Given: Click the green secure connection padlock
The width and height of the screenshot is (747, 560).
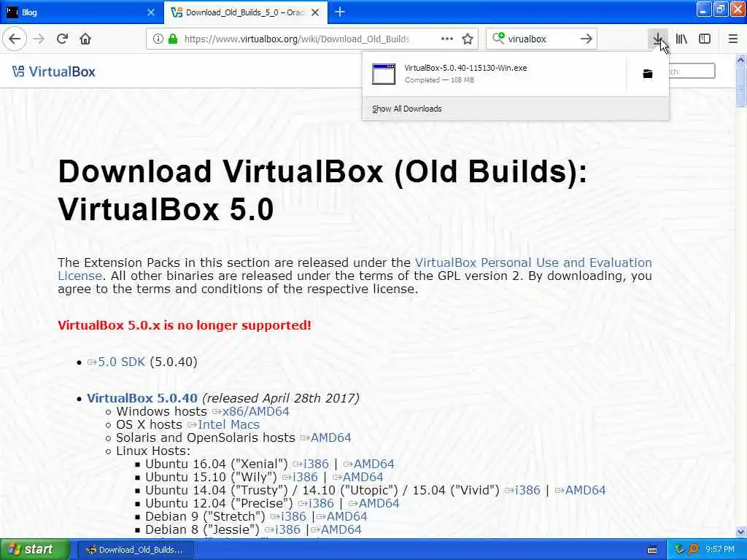Looking at the screenshot, I should click(x=173, y=39).
